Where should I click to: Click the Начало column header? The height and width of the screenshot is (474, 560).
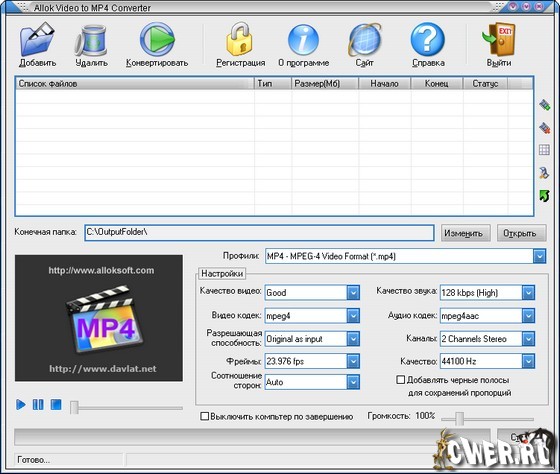tap(385, 84)
